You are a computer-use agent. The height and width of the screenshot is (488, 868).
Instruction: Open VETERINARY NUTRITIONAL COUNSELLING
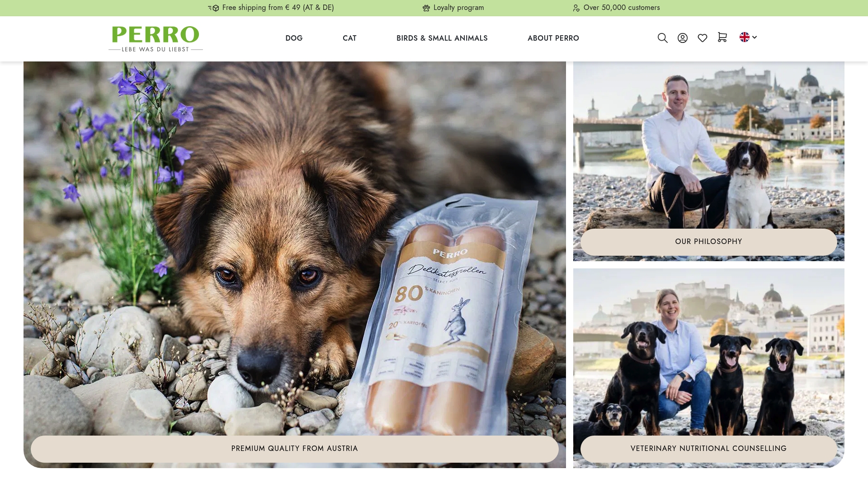coord(708,449)
